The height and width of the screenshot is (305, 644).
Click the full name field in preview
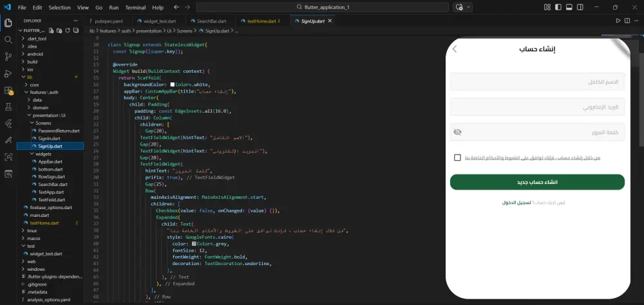coord(537,82)
